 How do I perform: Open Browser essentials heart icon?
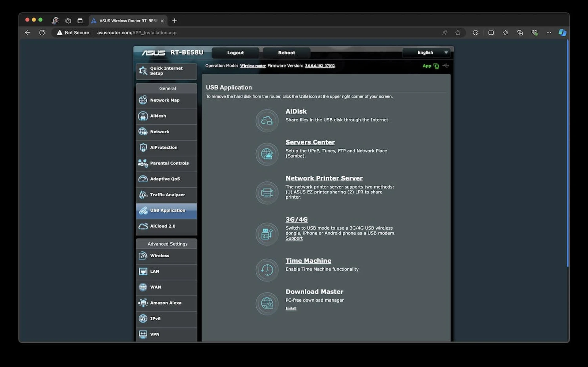(x=534, y=32)
